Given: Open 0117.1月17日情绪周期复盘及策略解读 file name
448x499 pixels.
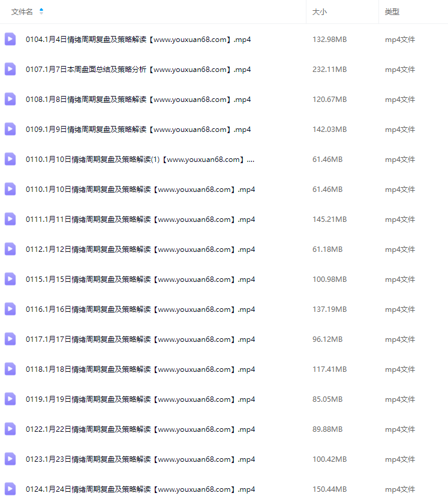Looking at the screenshot, I should pos(140,339).
